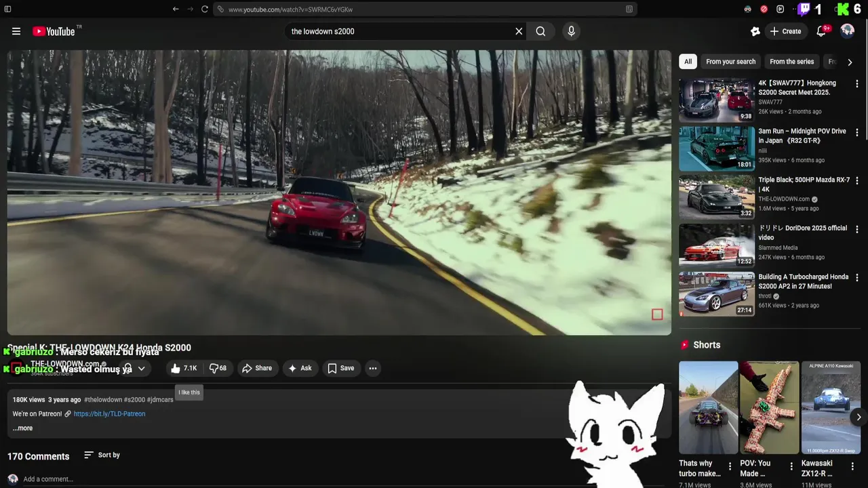Open options for 'POV: You Made' Short

791,466
